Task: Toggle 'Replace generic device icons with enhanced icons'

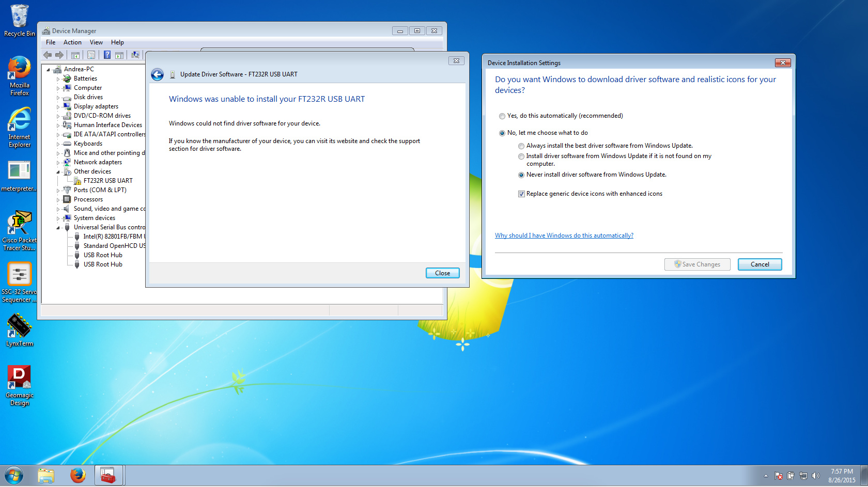Action: pyautogui.click(x=521, y=194)
